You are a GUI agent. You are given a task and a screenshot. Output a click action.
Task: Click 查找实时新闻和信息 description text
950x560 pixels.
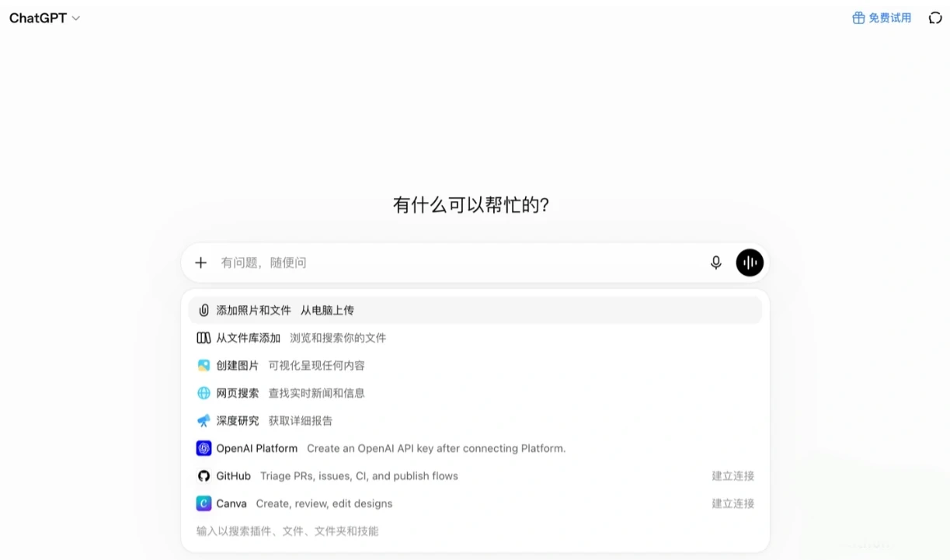click(316, 393)
